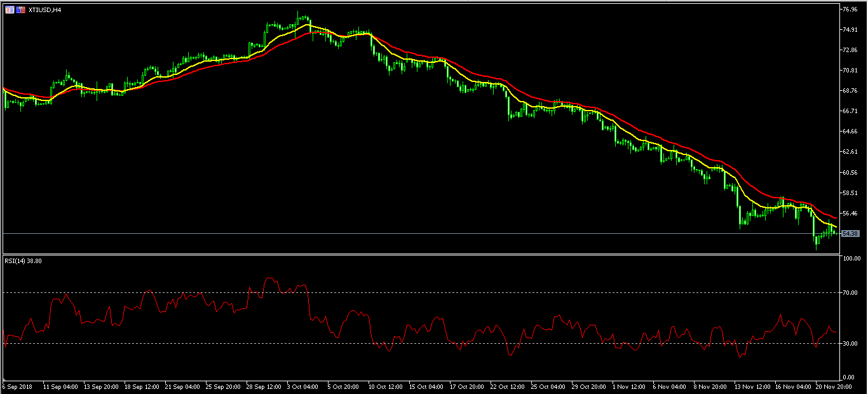The width and height of the screenshot is (868, 394).
Task: Click the 10 Oct 12:00 time label
Action: click(x=385, y=386)
